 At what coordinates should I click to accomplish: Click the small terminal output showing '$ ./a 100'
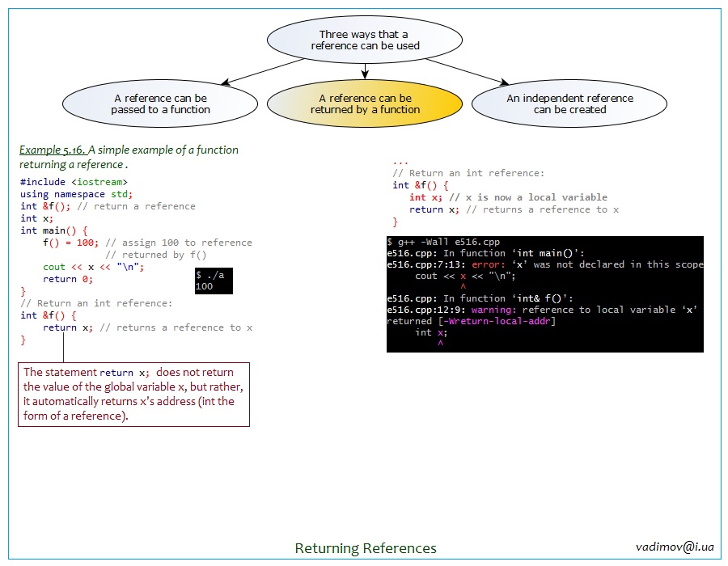click(214, 281)
